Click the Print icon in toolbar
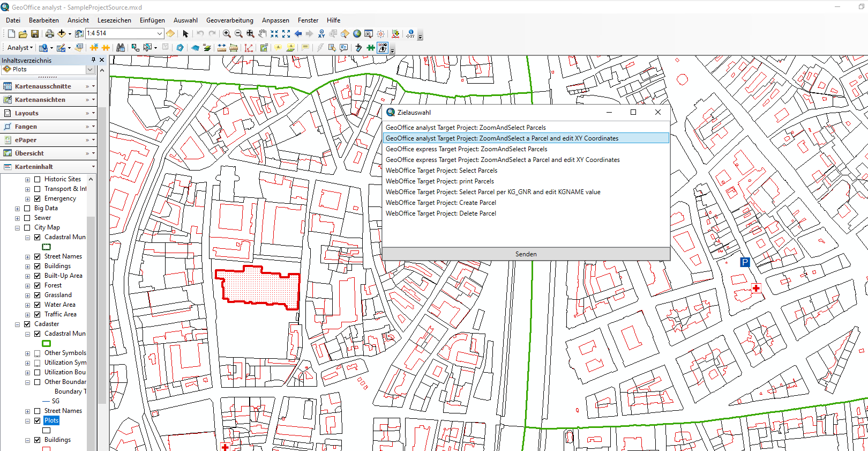The width and height of the screenshot is (868, 451). tap(49, 34)
